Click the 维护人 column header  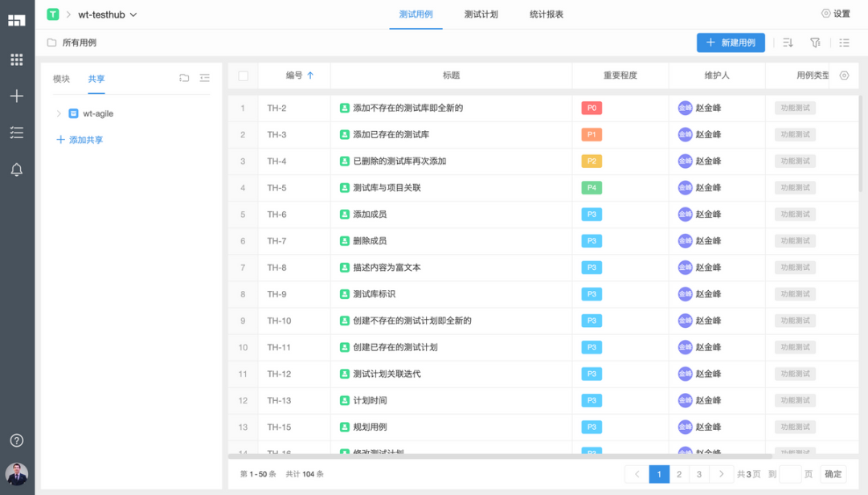coord(717,76)
